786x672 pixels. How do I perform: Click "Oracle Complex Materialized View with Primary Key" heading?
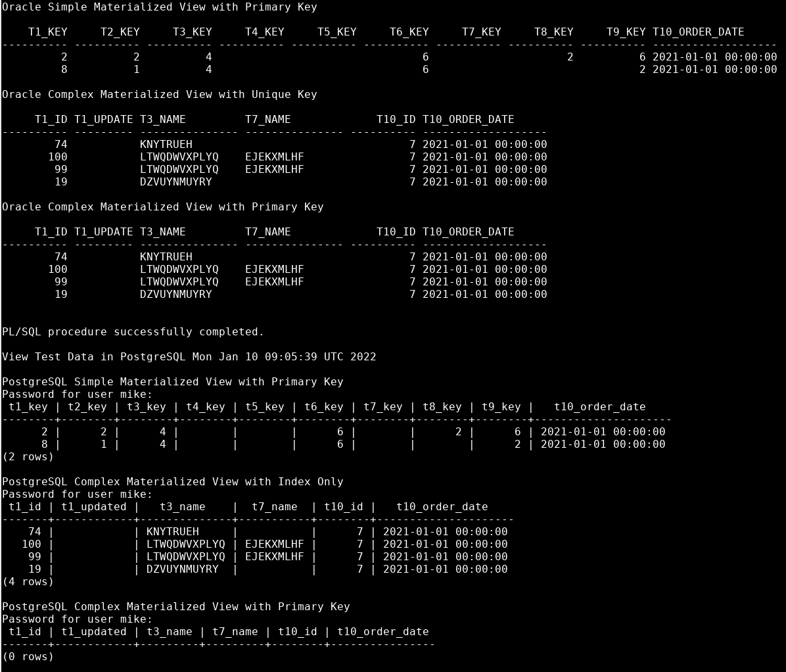pos(162,206)
